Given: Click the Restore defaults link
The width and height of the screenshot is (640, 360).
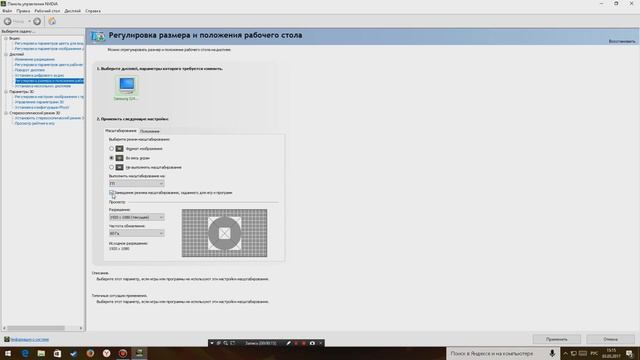Looking at the screenshot, I should click(622, 42).
